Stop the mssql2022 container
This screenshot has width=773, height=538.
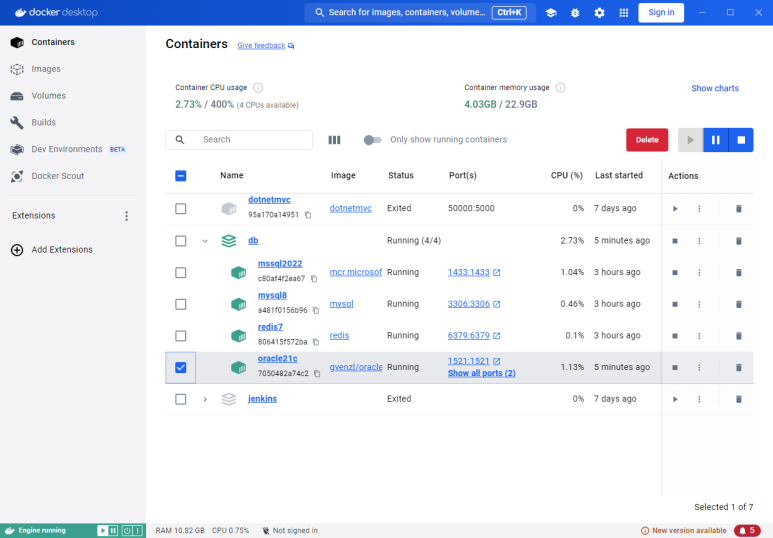pyautogui.click(x=675, y=272)
